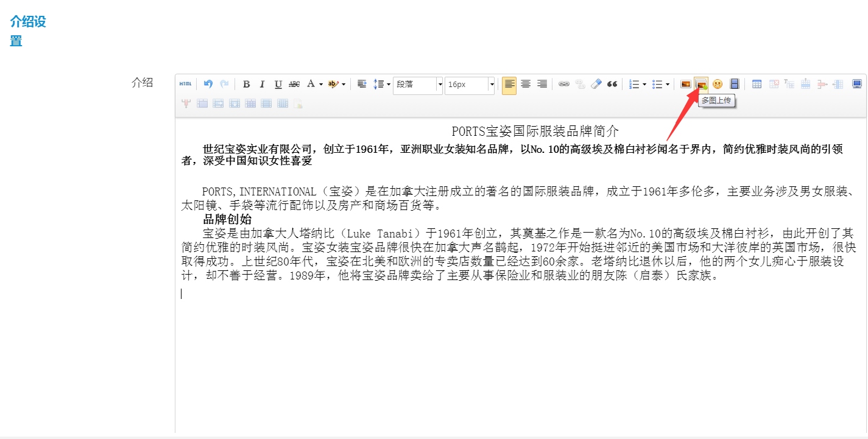
Task: Click the merge cells icon
Action: pos(202,104)
